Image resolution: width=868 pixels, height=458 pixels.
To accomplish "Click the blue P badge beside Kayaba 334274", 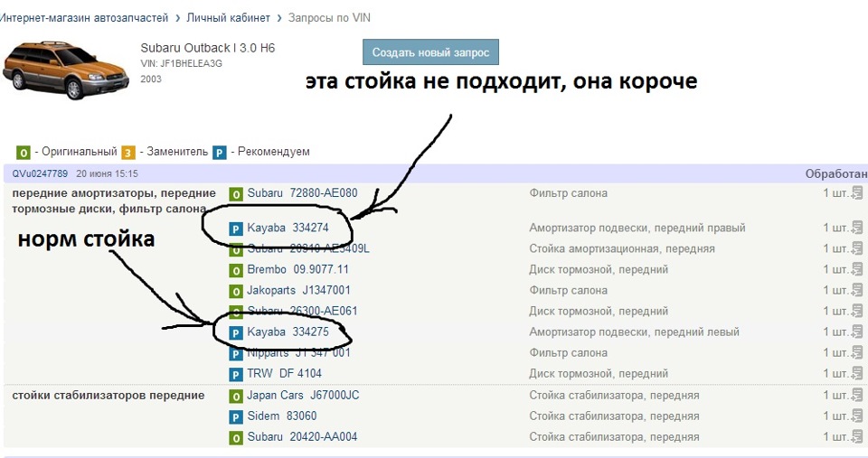I will point(236,229).
